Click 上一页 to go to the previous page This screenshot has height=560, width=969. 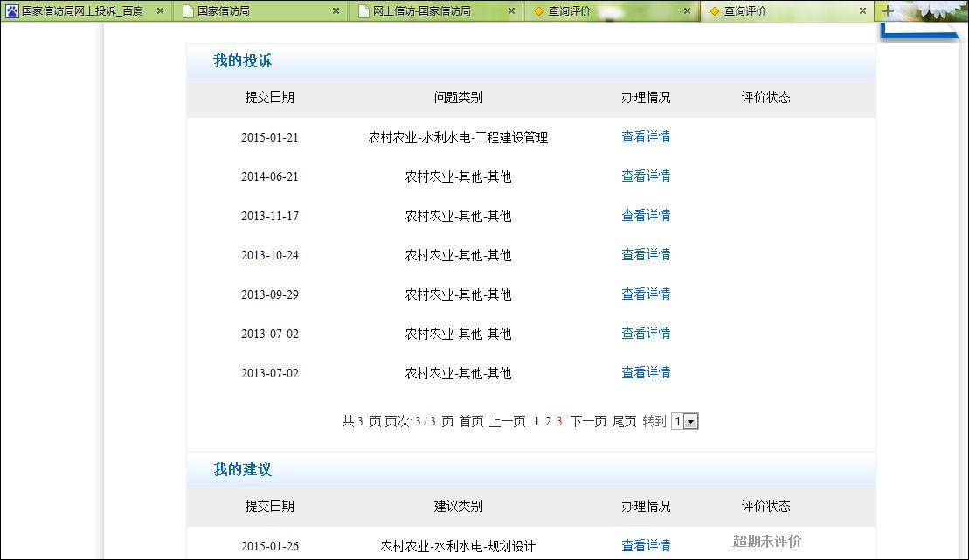(507, 422)
